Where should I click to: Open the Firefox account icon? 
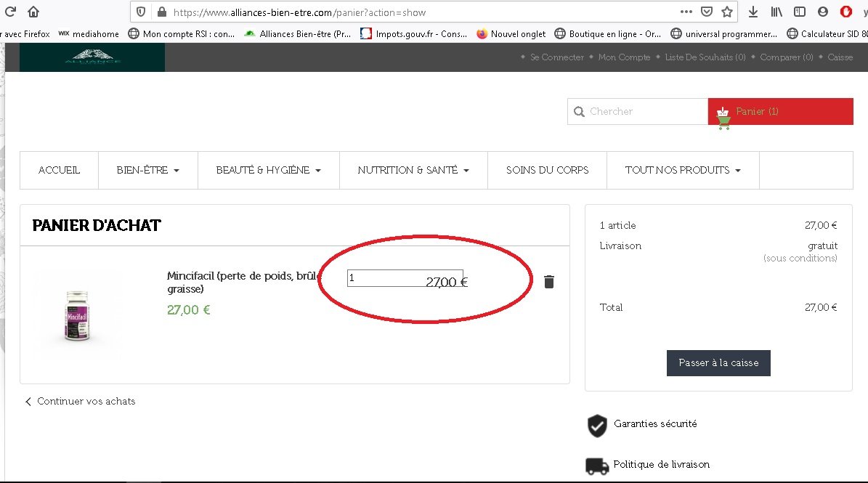(823, 12)
